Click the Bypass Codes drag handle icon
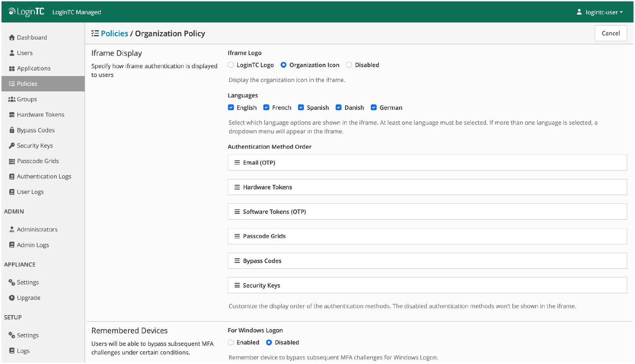 tap(237, 261)
